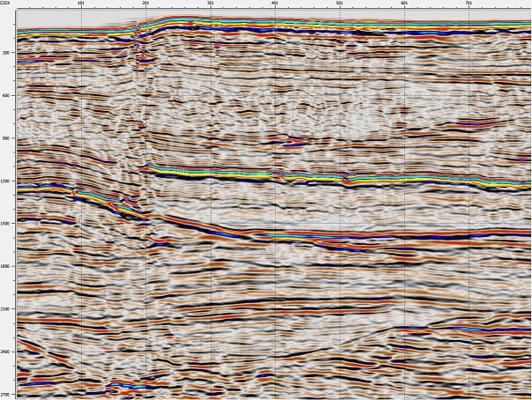Click the 2100 label on left axis
This screenshot has height=400, width=532.
(x=6, y=309)
